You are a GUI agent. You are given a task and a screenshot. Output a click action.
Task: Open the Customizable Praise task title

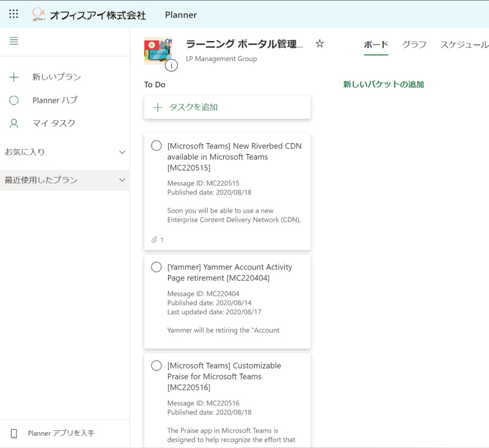224,376
